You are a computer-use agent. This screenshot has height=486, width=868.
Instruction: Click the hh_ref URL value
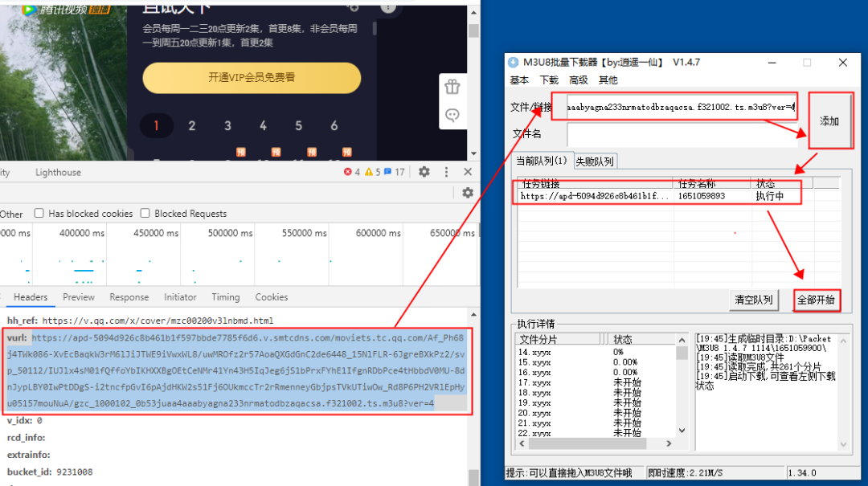pos(158,321)
